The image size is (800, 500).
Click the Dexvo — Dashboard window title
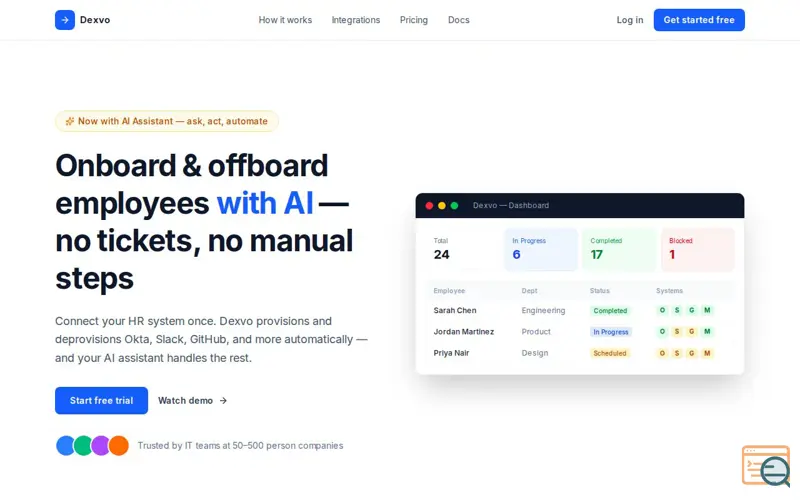coord(511,206)
